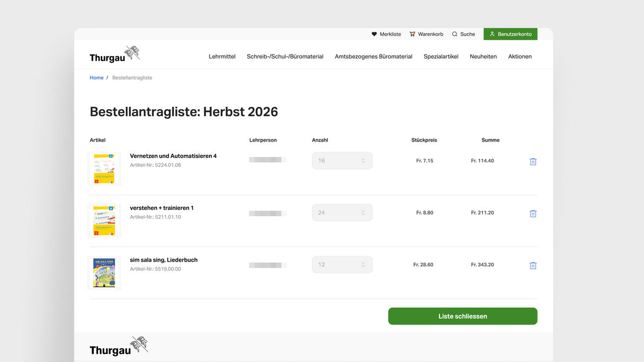This screenshot has width=644, height=362.
Task: Open the Benutzerkonto account button
Action: point(510,34)
